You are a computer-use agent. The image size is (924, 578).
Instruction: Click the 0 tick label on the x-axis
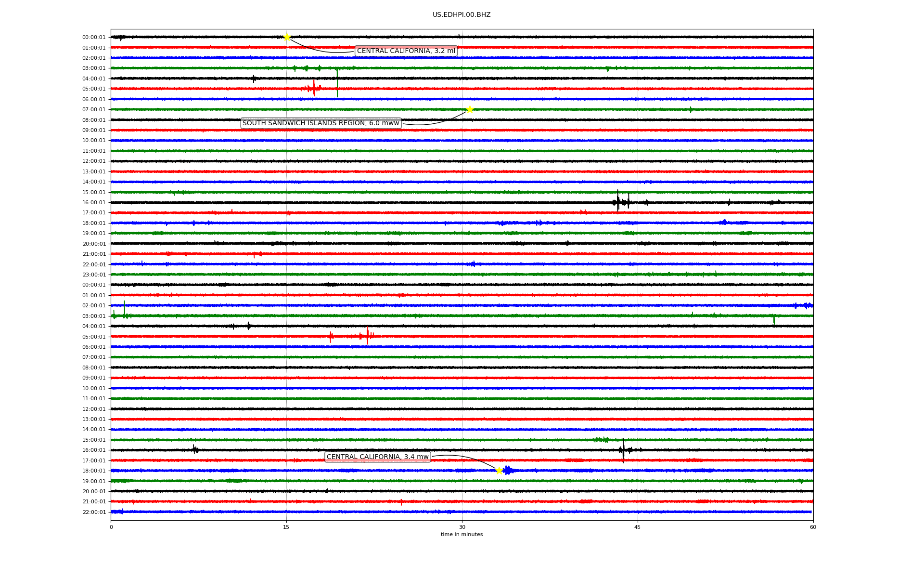pos(111,527)
